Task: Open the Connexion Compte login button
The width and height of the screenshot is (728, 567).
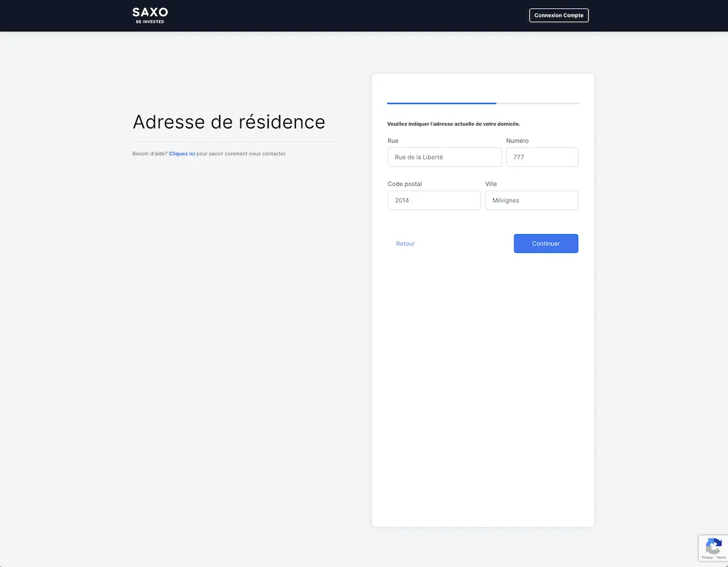Action: point(559,15)
